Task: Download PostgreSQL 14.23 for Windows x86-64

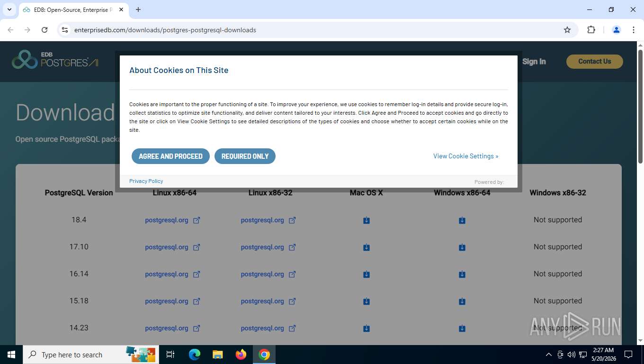Action: coord(462,328)
